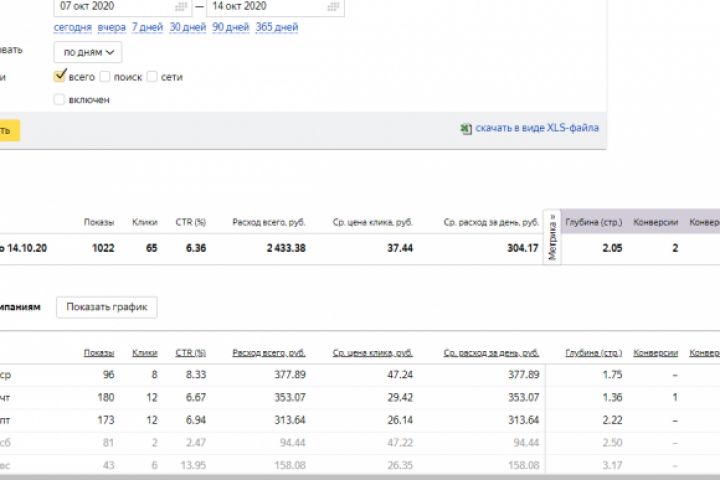Sort lower table by «Клики» header
Viewport: 720px width, 480px height.
click(x=145, y=353)
